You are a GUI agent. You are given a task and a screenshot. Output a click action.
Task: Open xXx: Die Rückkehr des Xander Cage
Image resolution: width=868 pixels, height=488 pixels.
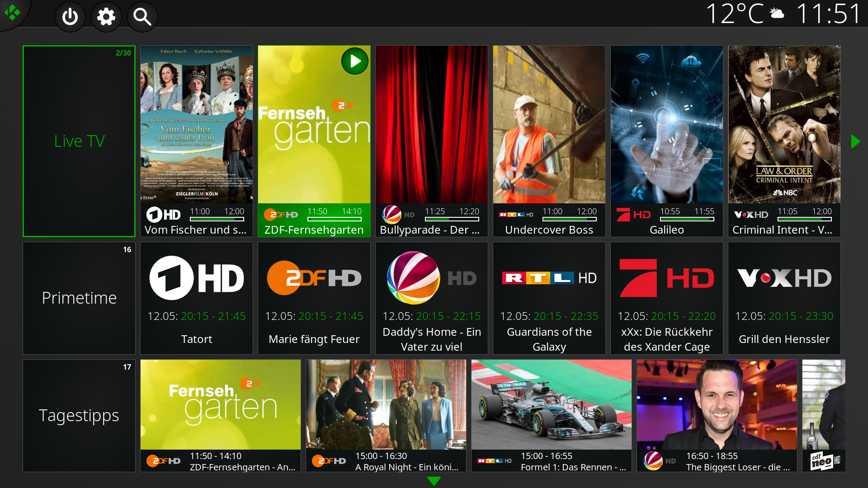(x=667, y=339)
